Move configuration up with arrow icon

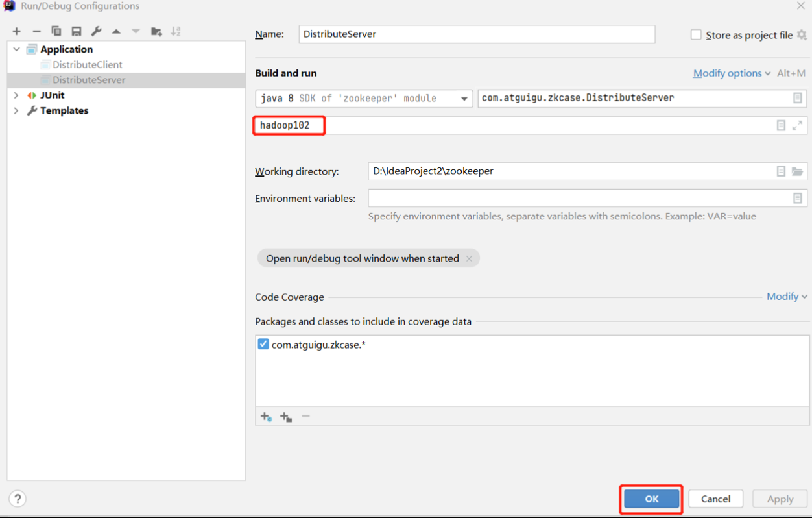(116, 31)
